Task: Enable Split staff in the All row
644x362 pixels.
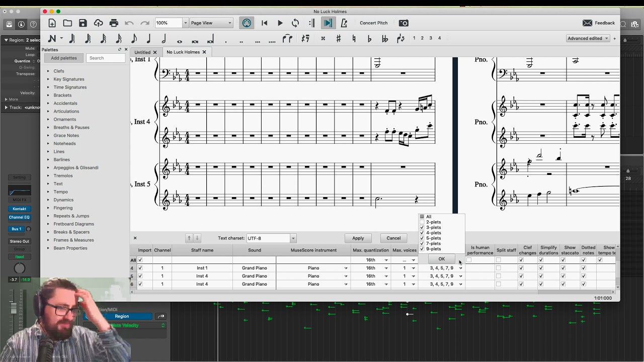Action: click(x=498, y=260)
